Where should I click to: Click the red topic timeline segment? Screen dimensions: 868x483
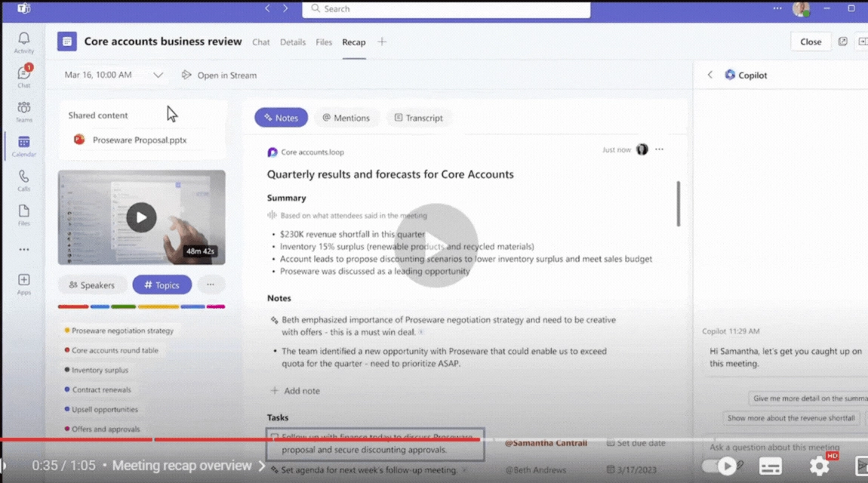73,306
